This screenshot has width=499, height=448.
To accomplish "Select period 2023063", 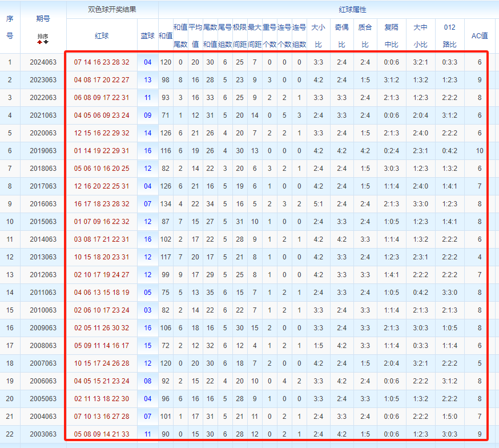I will 43,80.
